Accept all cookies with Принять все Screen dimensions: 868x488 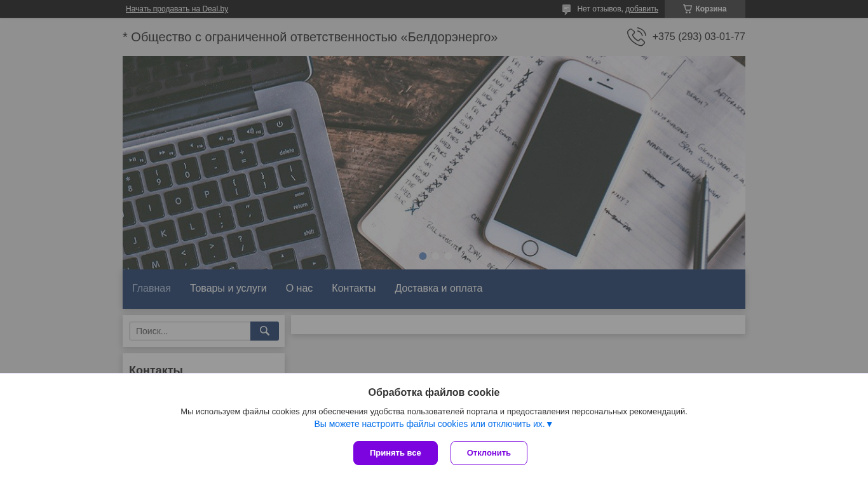point(395,453)
